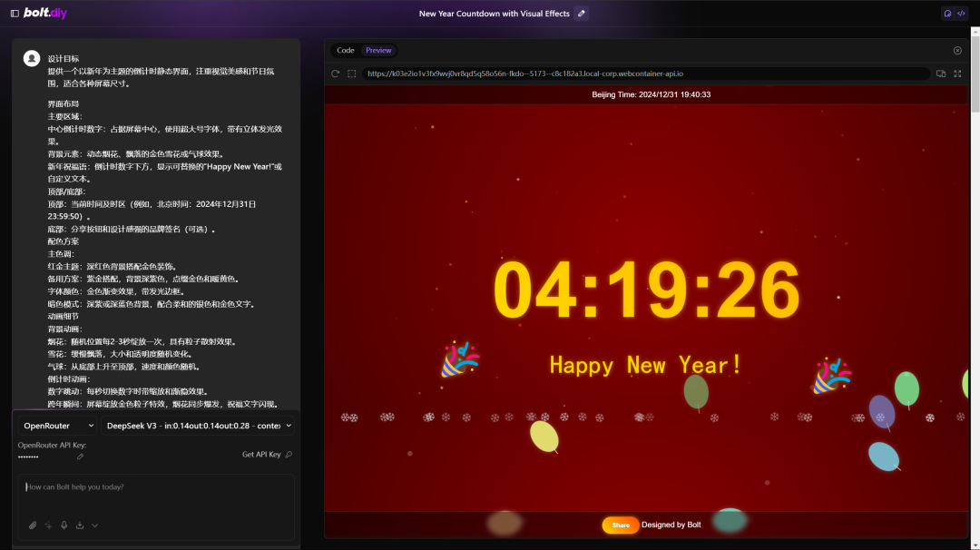Attach a file with the paperclip icon
980x550 pixels.
click(33, 525)
